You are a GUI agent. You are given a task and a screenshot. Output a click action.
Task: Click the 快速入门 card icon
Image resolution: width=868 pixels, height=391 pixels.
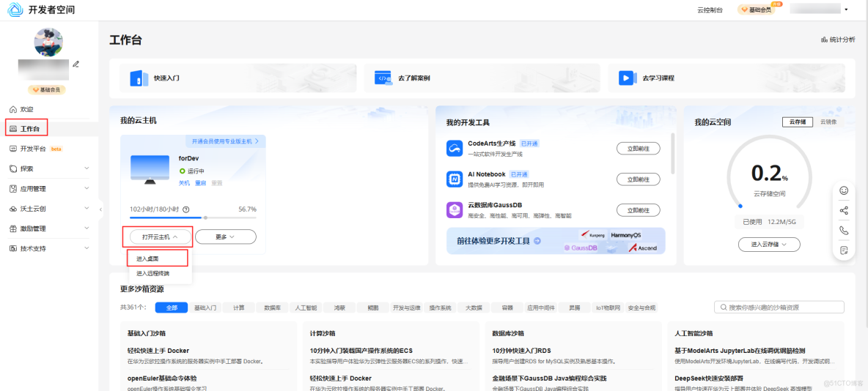(139, 78)
